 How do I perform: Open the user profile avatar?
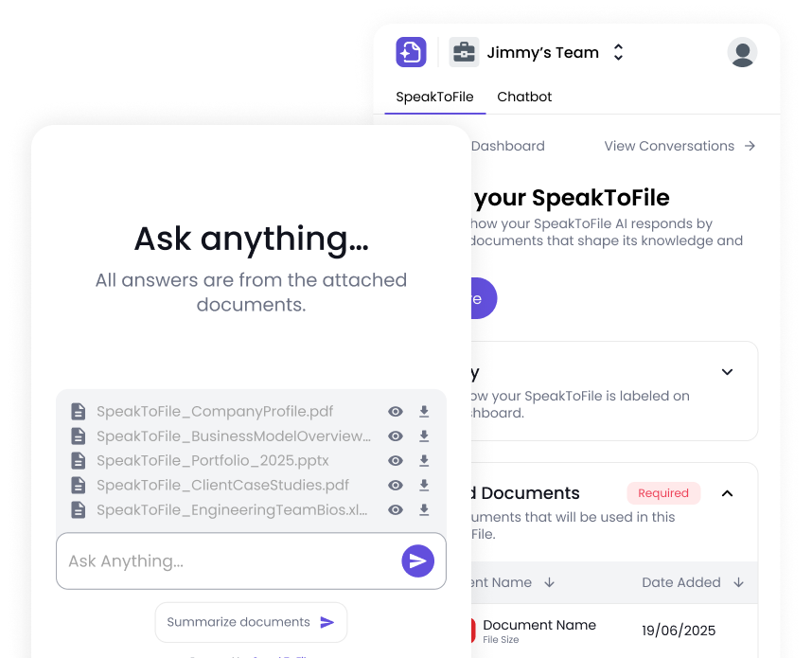pyautogui.click(x=742, y=52)
